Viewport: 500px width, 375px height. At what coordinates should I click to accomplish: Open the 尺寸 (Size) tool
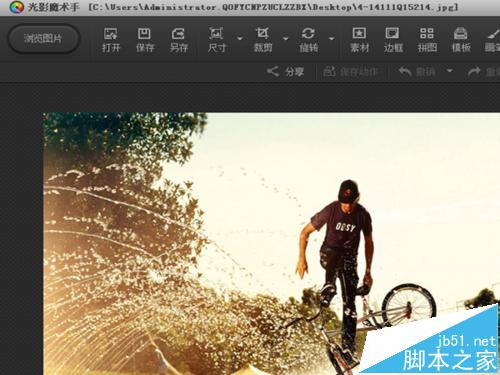pyautogui.click(x=217, y=40)
